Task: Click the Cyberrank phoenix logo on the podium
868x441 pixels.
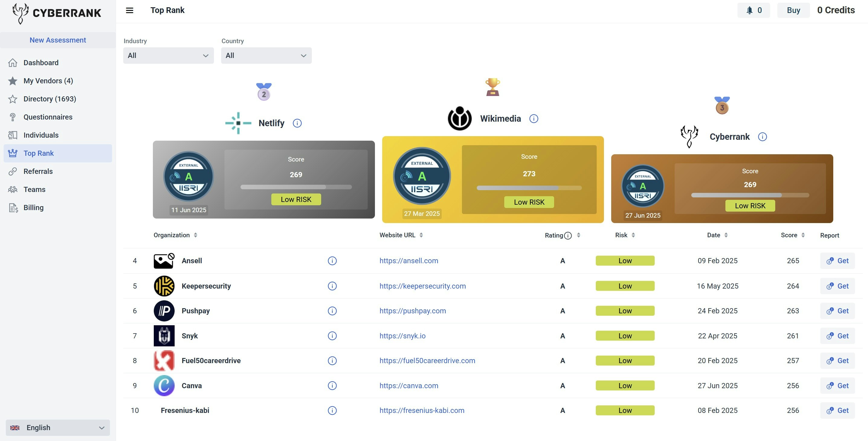Action: (689, 137)
